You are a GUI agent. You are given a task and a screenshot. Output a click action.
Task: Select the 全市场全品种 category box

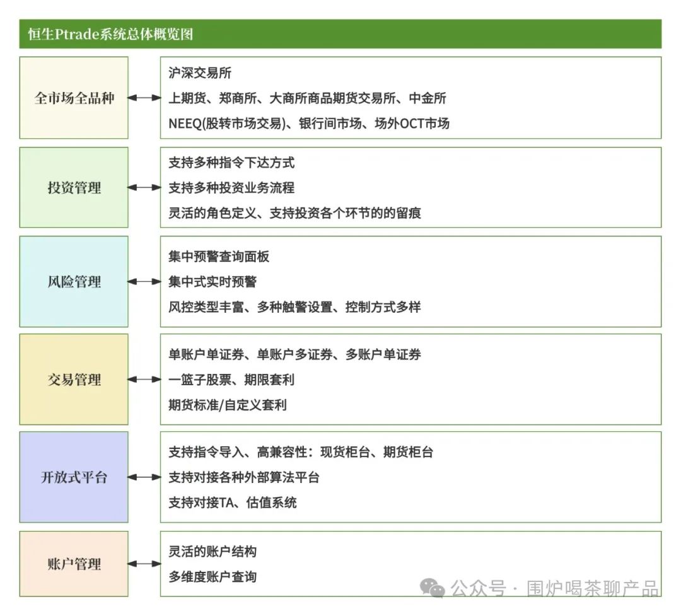74,98
